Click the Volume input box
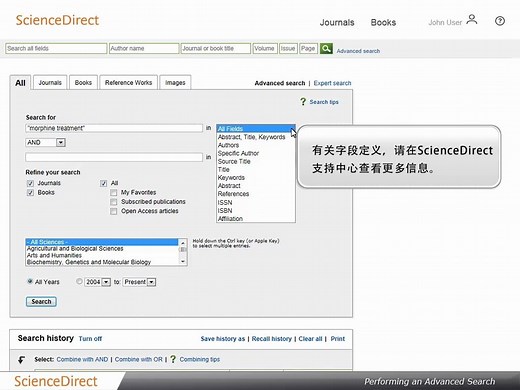520x390 pixels. tap(265, 49)
